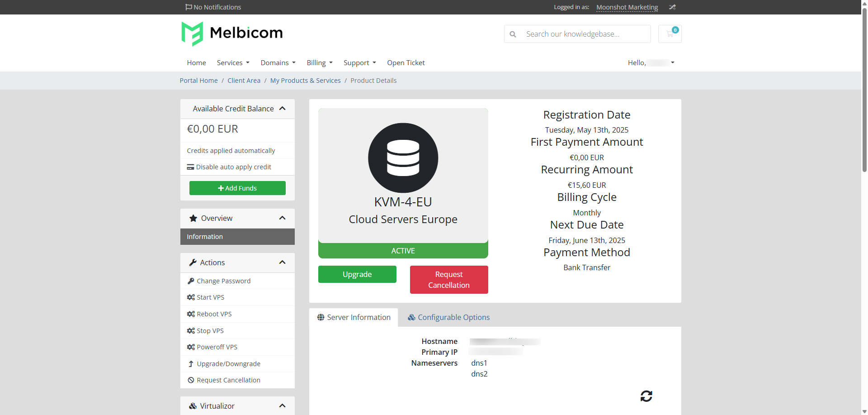Collapse the Actions panel chevron
Image resolution: width=868 pixels, height=415 pixels.
[x=283, y=262]
